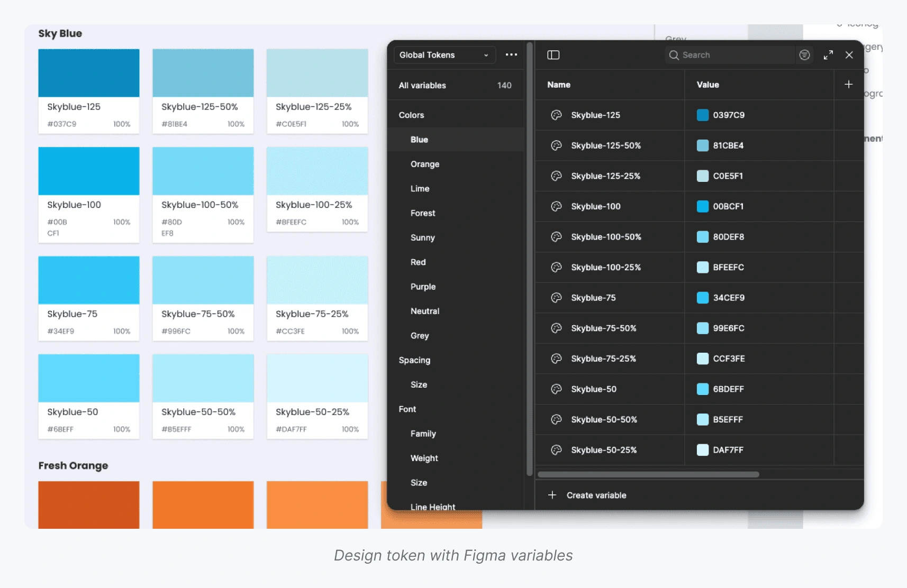Click the color type icon for Skyblue-50-25%

556,450
